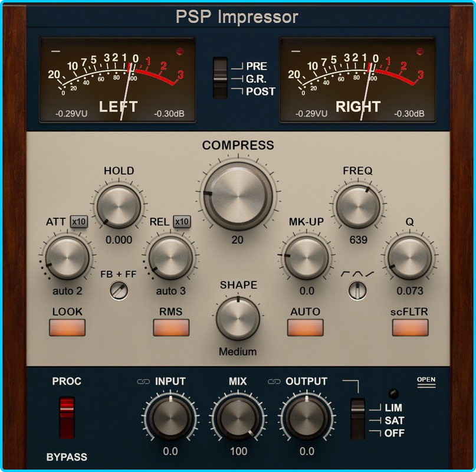Click the LEFT VU meter

tap(117, 80)
